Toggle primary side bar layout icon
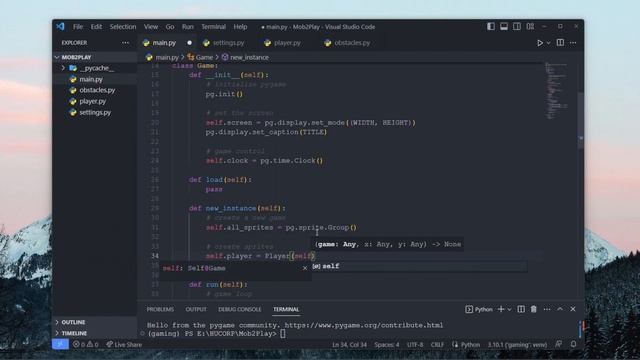This screenshot has width=640, height=360. click(491, 26)
